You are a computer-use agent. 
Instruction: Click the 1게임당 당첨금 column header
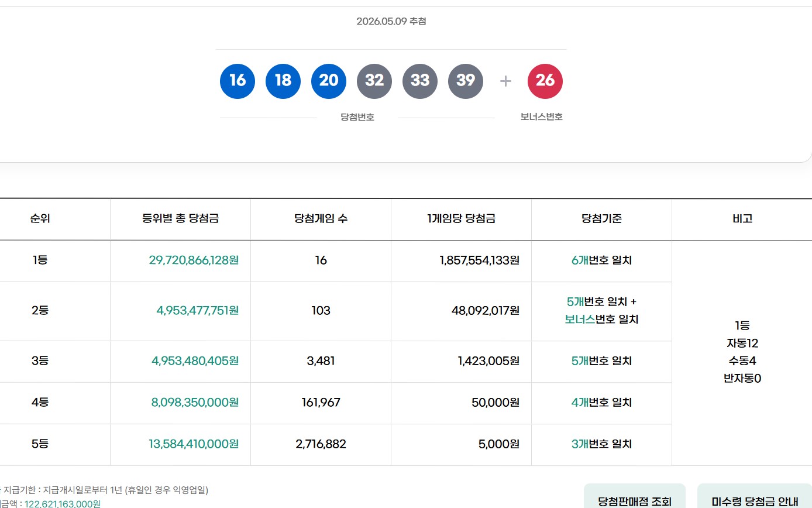pos(461,219)
